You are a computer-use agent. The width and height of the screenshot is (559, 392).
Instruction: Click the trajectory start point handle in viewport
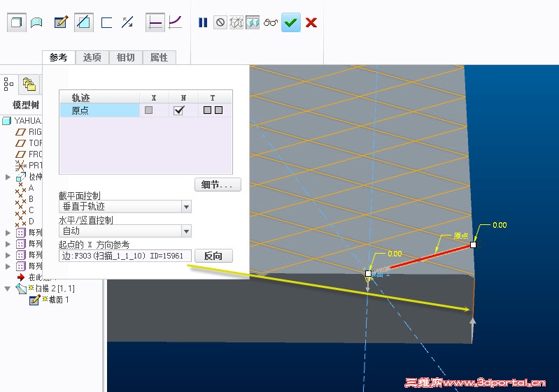pyautogui.click(x=368, y=273)
